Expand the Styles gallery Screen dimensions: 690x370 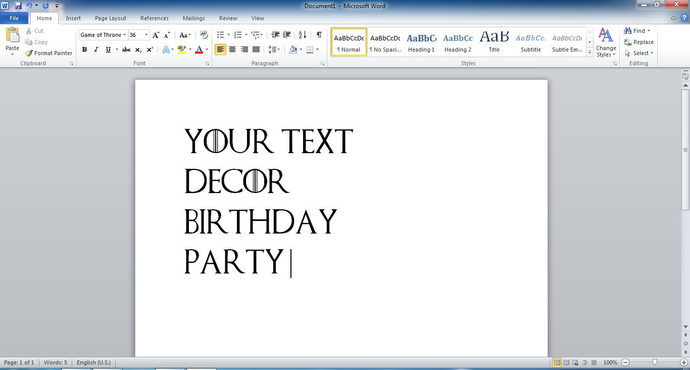(590, 52)
